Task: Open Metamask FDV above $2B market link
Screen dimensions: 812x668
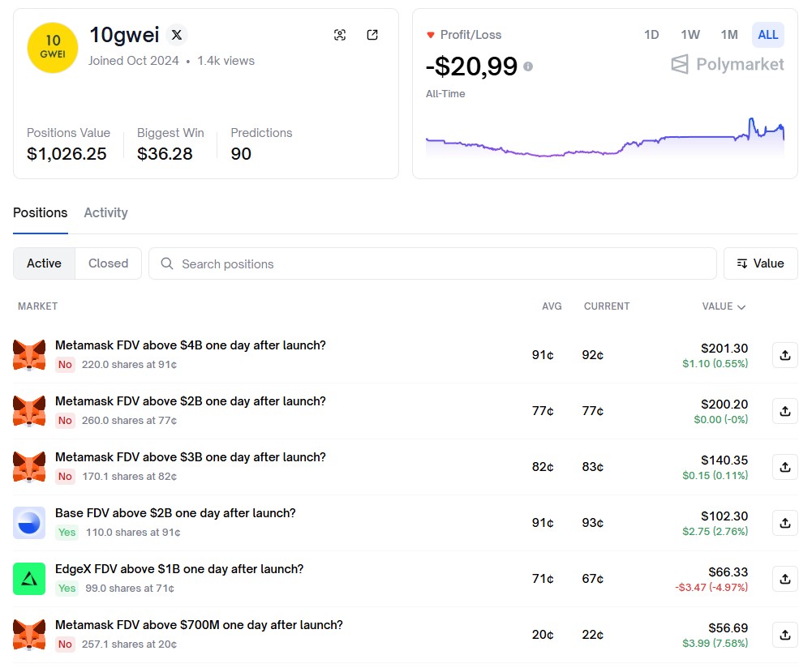Action: click(191, 401)
